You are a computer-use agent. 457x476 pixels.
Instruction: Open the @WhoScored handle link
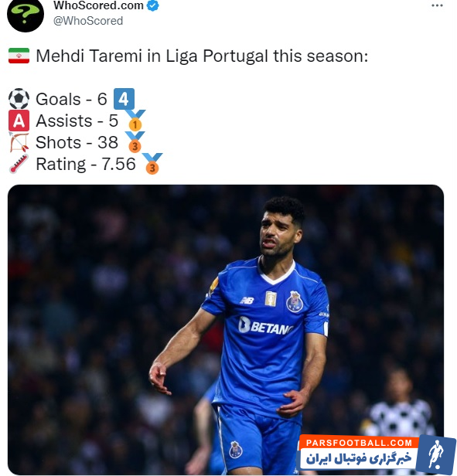point(88,21)
